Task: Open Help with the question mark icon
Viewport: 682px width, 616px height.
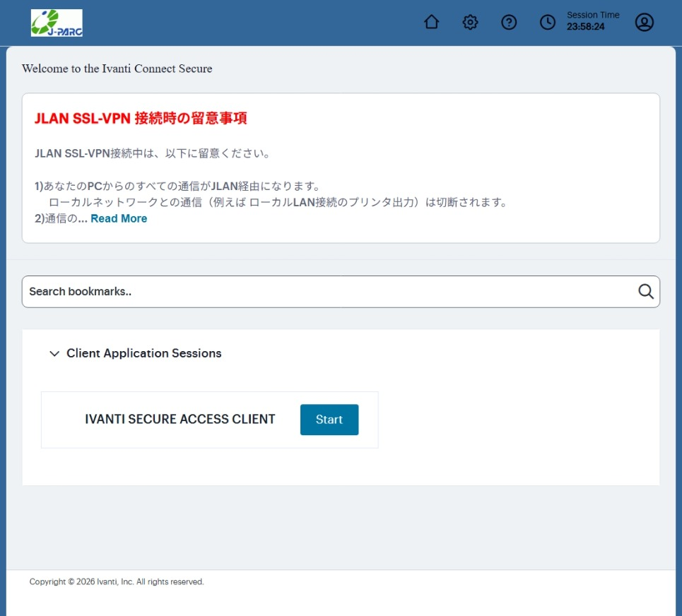Action: coord(509,23)
